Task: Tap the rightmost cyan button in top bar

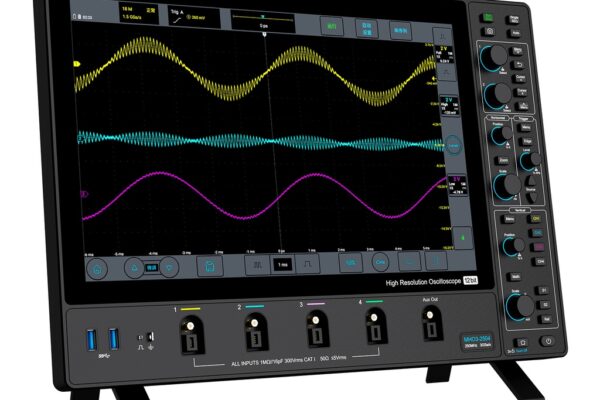Action: 401,31
